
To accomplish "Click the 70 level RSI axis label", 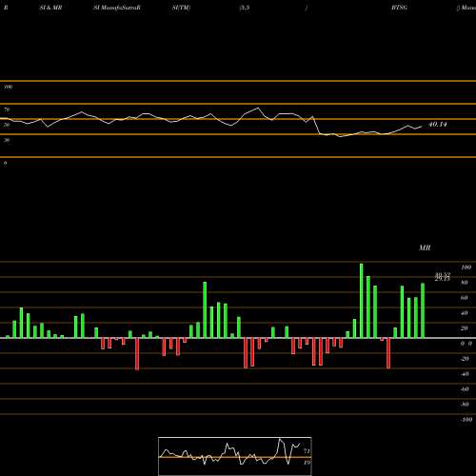I will tap(7, 109).
